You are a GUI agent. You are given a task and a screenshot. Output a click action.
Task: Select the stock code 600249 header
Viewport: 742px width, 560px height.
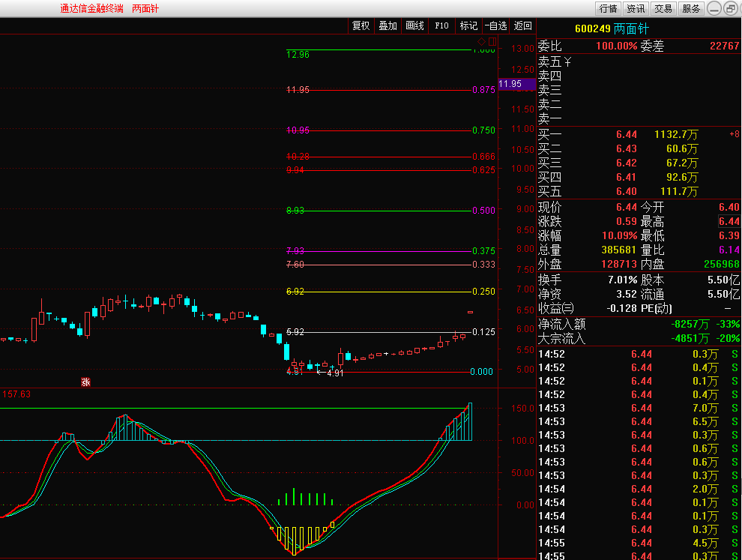(x=592, y=29)
